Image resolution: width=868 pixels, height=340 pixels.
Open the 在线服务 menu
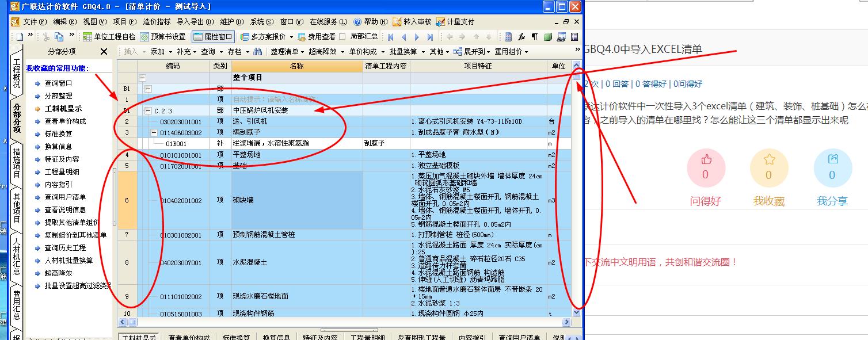pos(329,22)
